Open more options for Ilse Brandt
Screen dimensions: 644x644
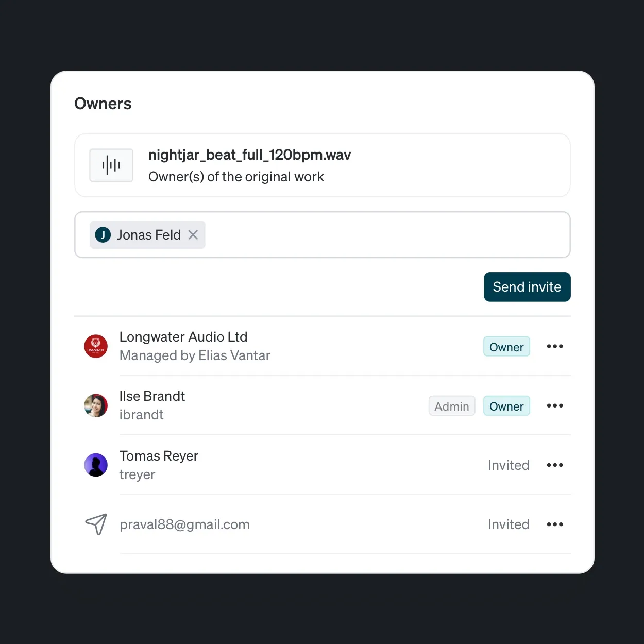(x=555, y=405)
